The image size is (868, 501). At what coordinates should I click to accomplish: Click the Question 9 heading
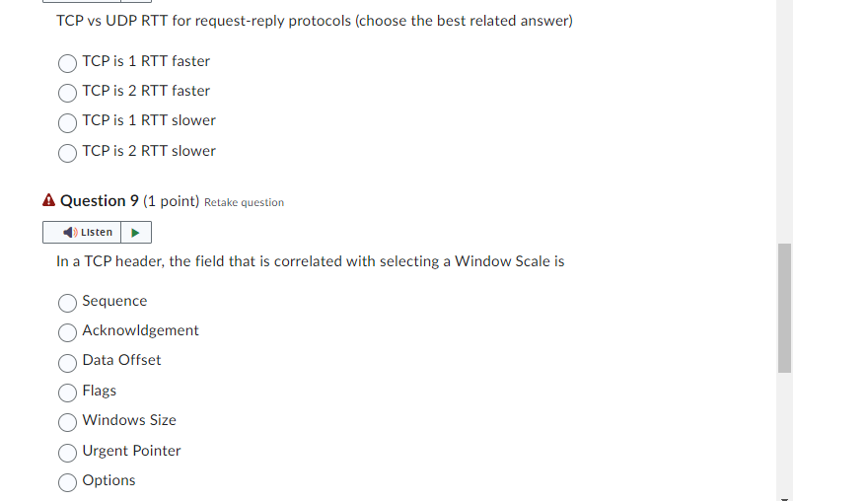click(x=100, y=200)
